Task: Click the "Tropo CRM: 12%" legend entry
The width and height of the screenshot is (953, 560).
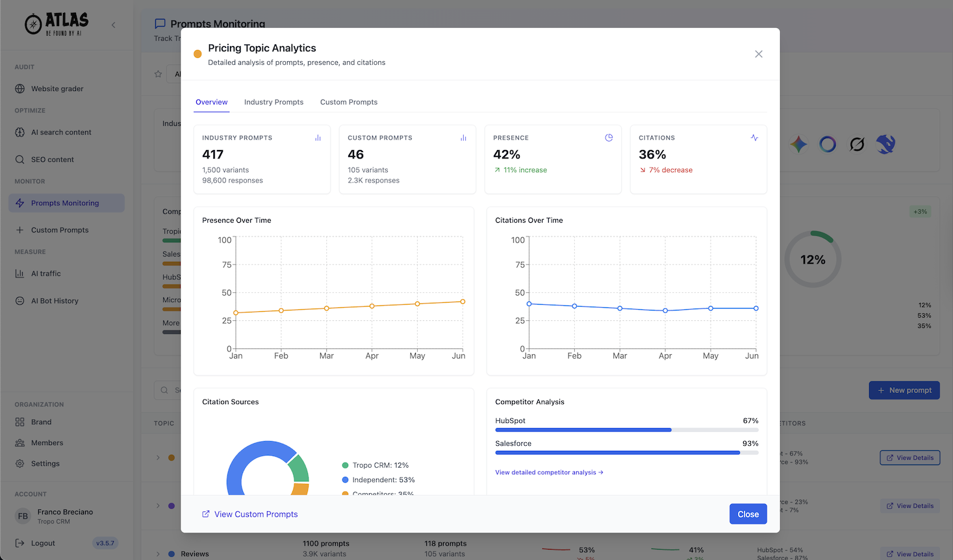Action: pyautogui.click(x=375, y=465)
